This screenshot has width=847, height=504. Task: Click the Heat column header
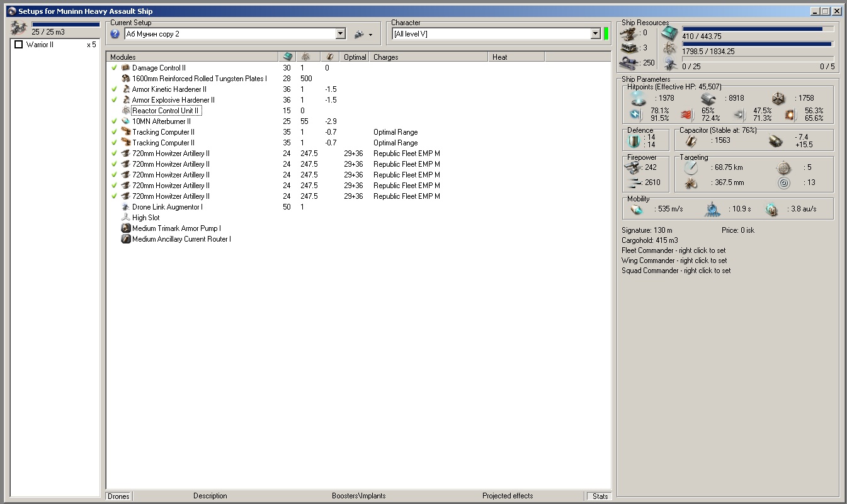516,57
